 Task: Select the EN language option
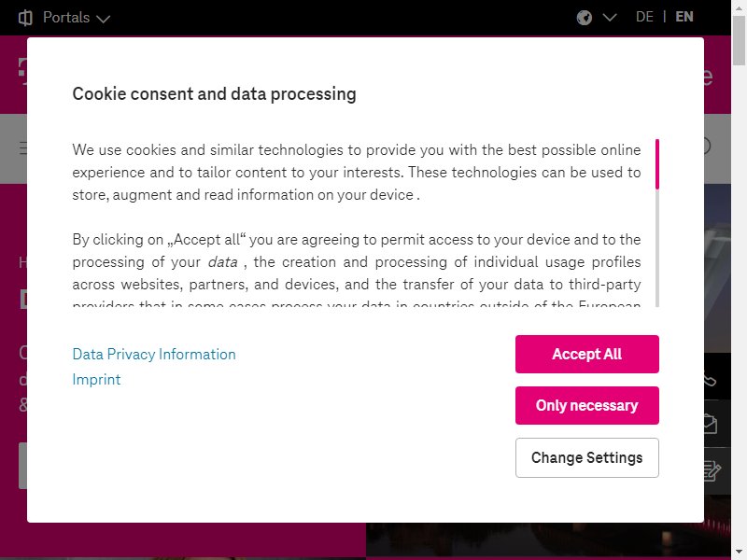pyautogui.click(x=684, y=17)
